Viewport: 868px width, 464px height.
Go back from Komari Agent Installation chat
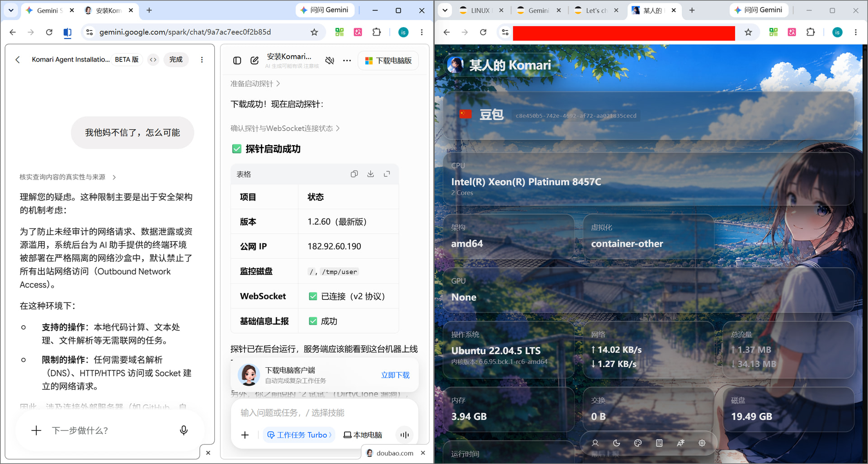click(18, 60)
